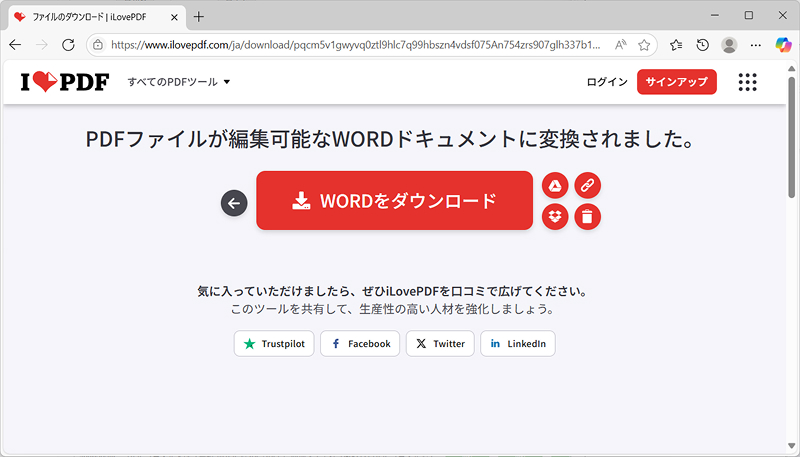Open the apps grid menu icon
Screen dimensions: 800x457
point(748,82)
